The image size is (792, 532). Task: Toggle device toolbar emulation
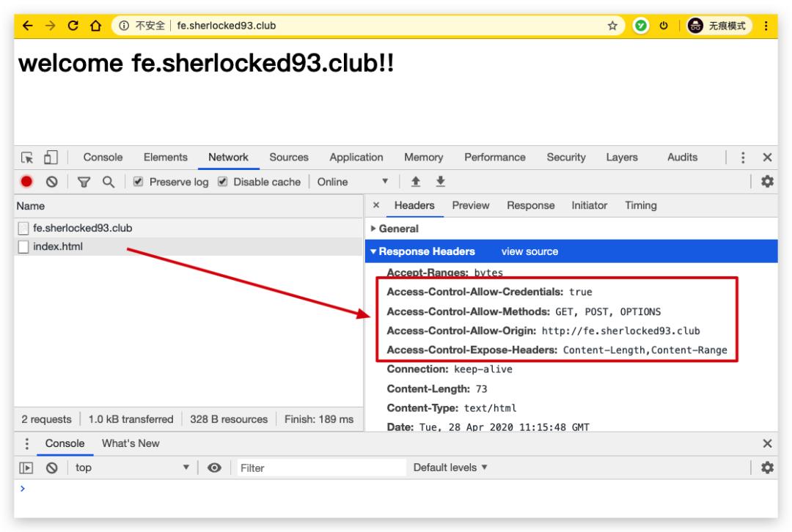(x=51, y=158)
